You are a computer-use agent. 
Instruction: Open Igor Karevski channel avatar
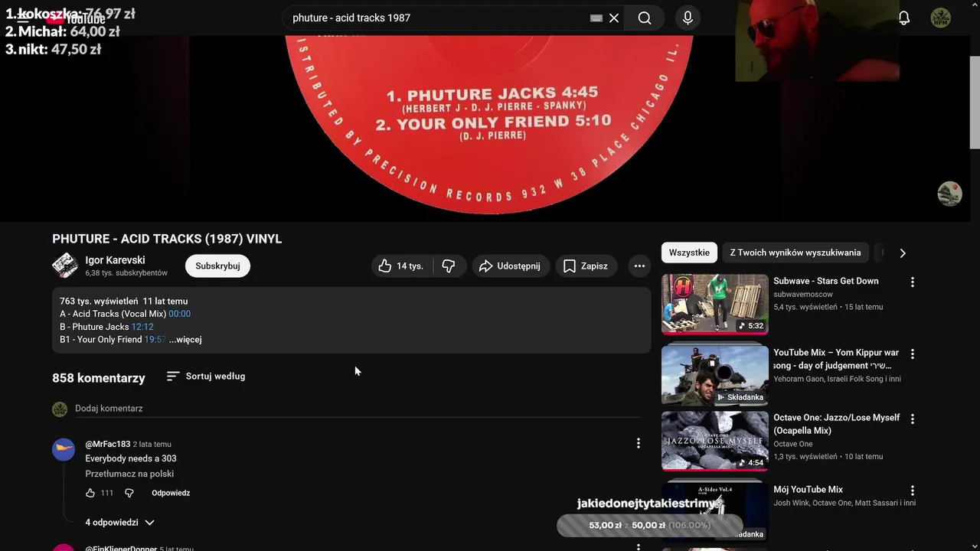click(65, 266)
